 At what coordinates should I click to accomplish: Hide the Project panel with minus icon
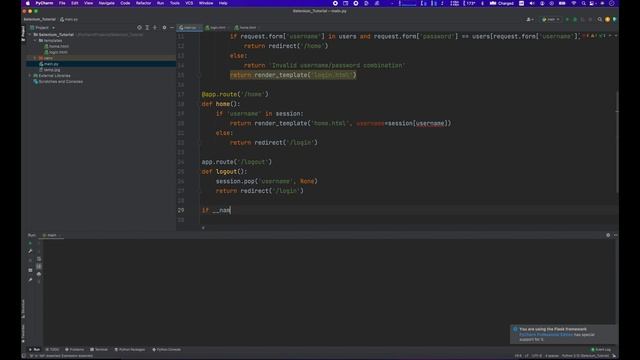pyautogui.click(x=171, y=27)
